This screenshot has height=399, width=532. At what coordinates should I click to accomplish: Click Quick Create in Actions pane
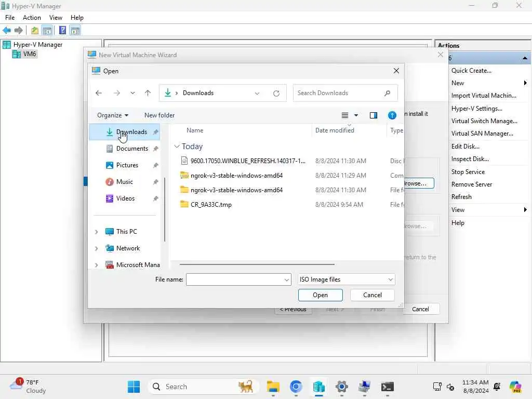[x=471, y=71]
